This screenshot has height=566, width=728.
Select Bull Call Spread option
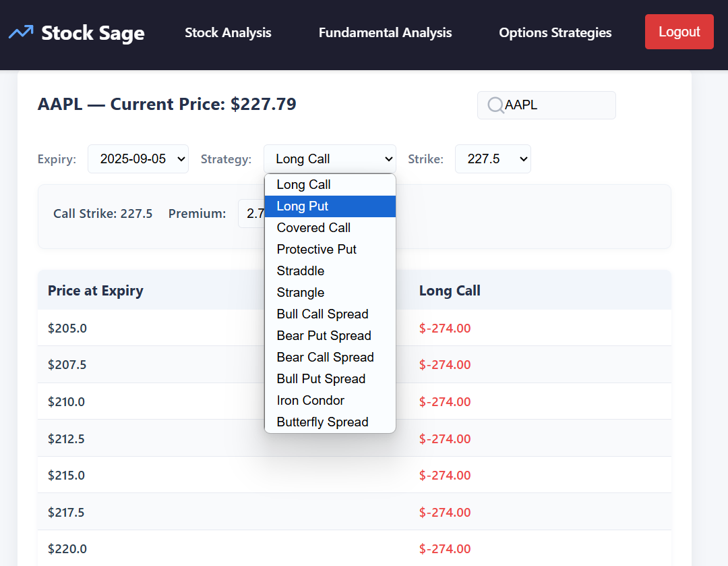[x=330, y=314]
